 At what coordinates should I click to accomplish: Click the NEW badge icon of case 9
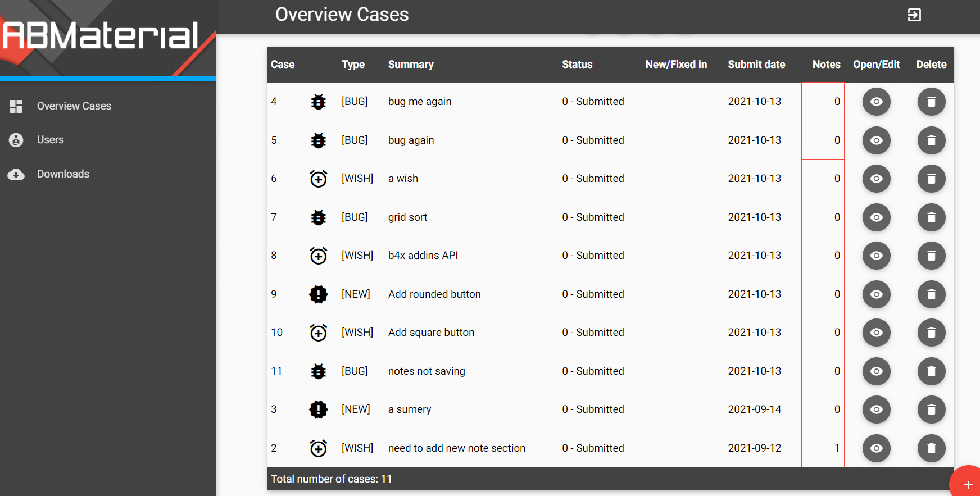coord(319,294)
